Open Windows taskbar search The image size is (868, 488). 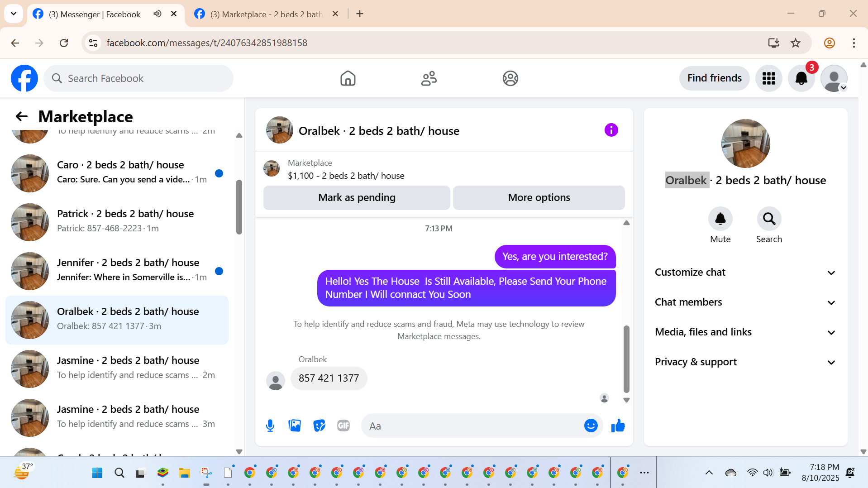point(119,473)
